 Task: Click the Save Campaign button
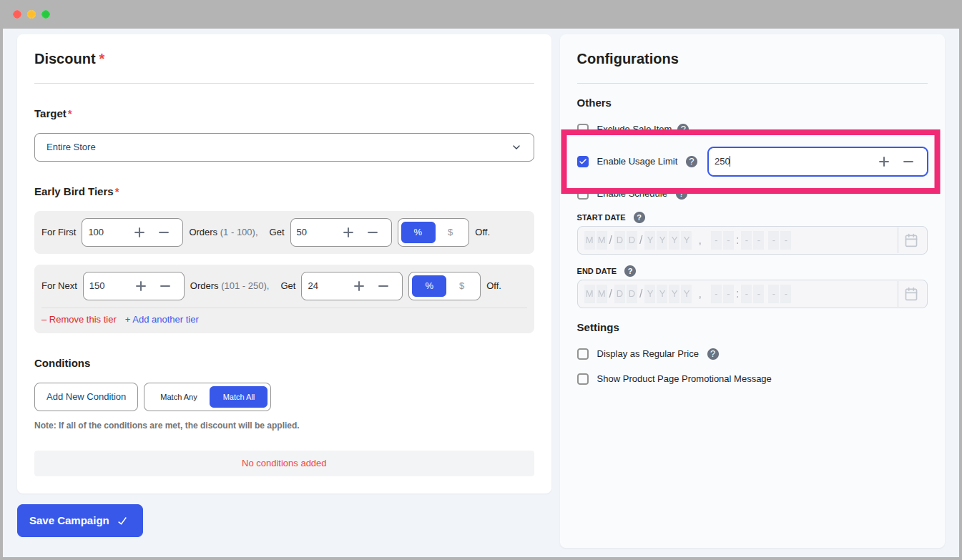(x=80, y=521)
